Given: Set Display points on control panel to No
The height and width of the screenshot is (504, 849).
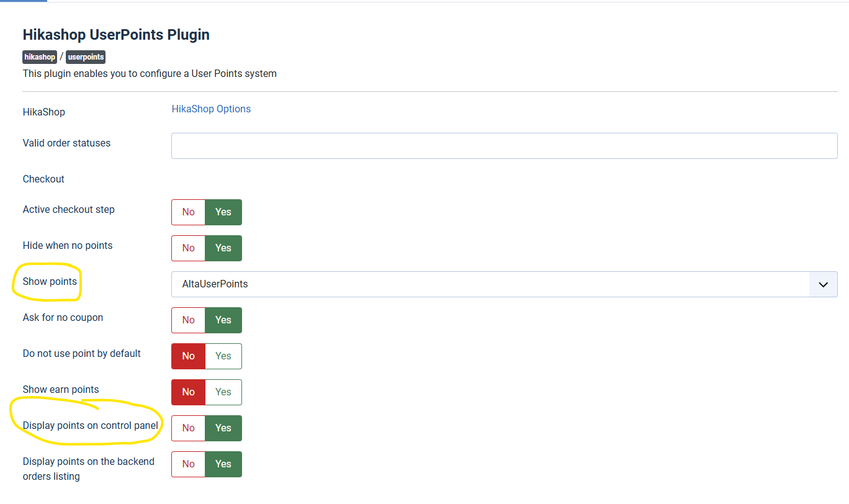Looking at the screenshot, I should 189,428.
